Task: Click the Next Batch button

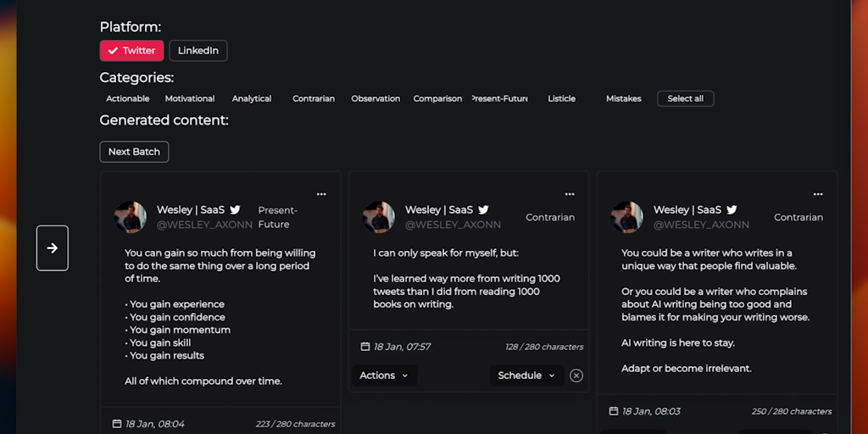Action: (134, 152)
